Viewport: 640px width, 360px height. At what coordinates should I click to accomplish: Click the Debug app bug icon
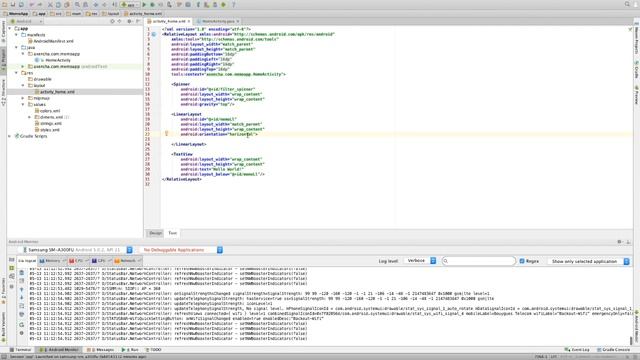(x=152, y=4)
